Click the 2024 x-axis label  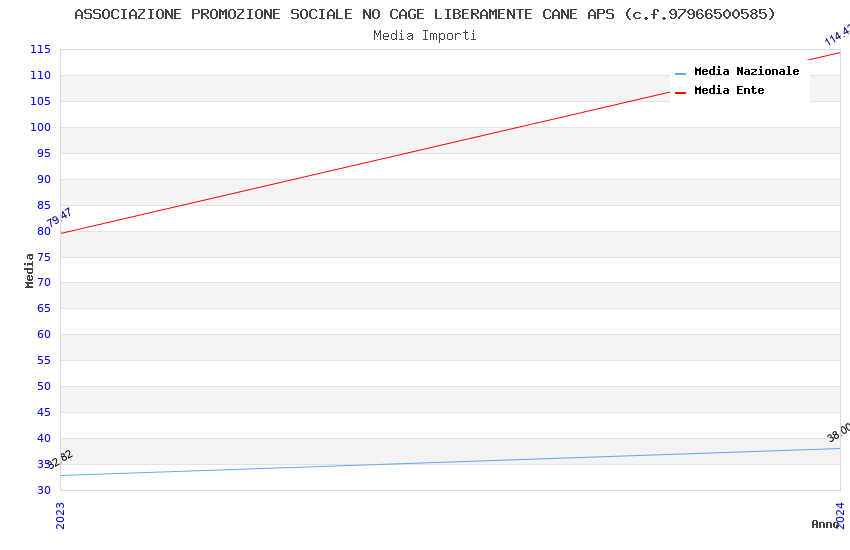[840, 515]
